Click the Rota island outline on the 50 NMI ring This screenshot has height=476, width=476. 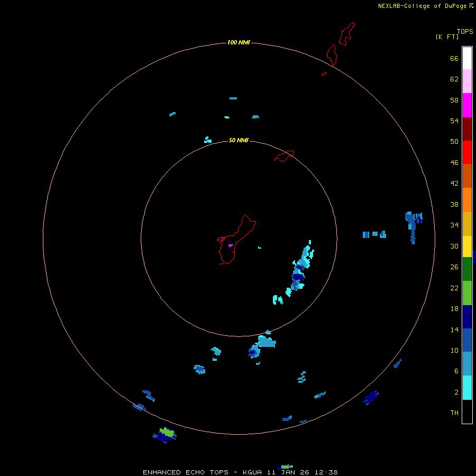tap(284, 156)
